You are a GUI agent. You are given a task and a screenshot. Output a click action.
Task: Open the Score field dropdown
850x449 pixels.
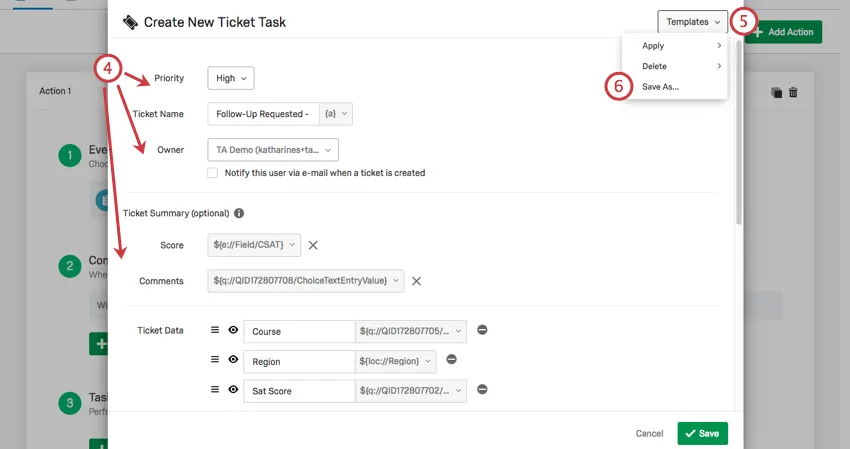[x=254, y=245]
